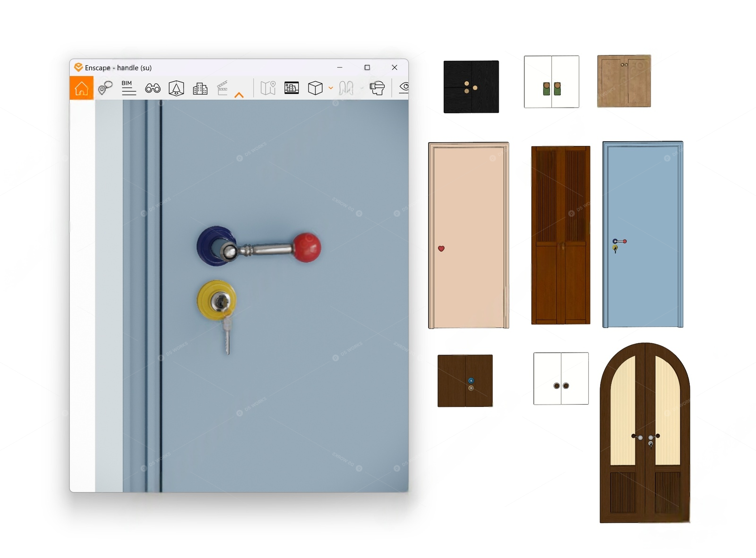This screenshot has height=558, width=756.
Task: Select the arched double door thumbnail
Action: (645, 432)
